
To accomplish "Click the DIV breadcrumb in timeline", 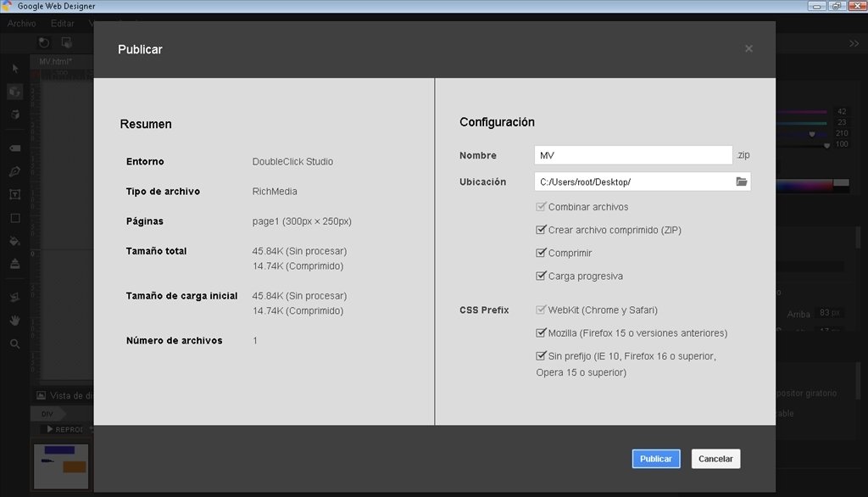I will point(47,414).
